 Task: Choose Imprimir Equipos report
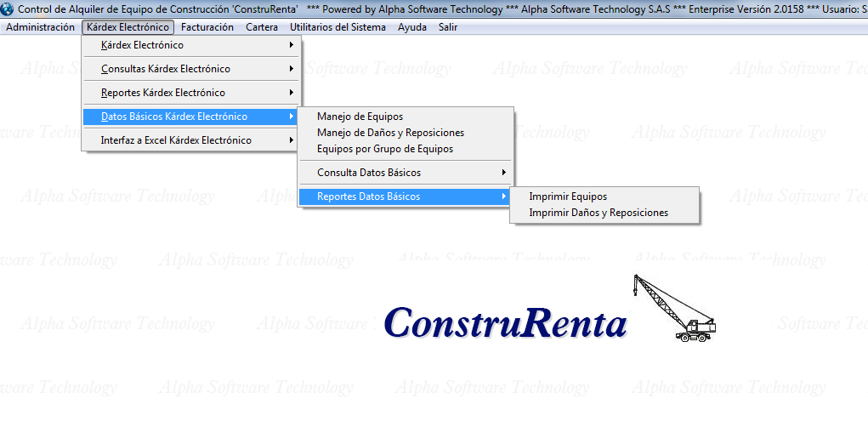[x=568, y=196]
